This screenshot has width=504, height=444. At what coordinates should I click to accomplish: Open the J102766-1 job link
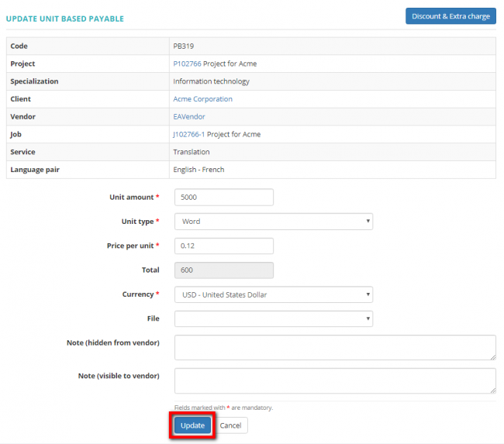tap(188, 135)
